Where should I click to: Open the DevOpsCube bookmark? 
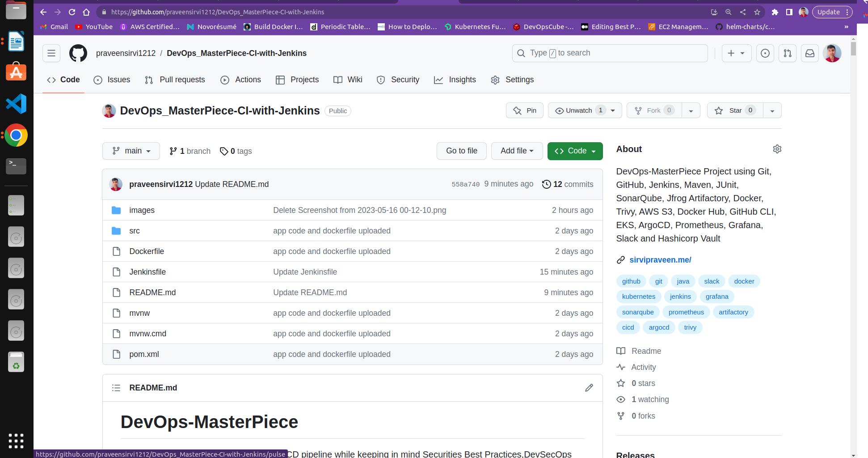tap(543, 27)
